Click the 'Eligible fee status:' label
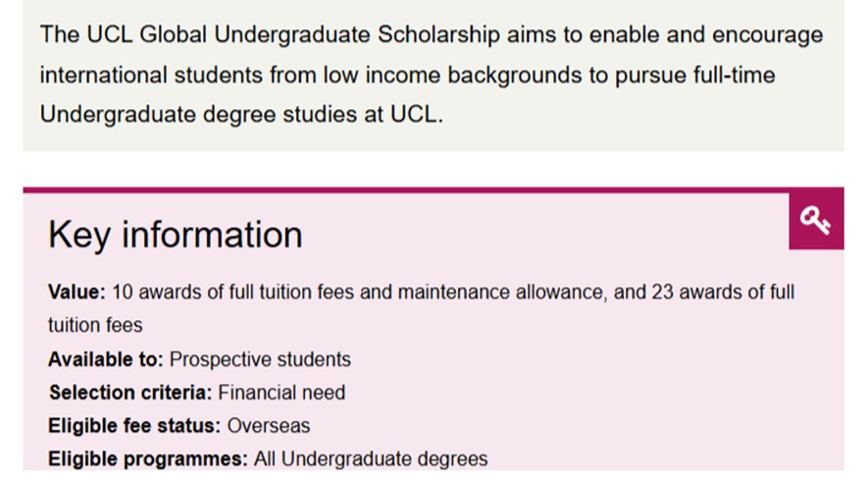The width and height of the screenshot is (868, 483). tap(135, 426)
